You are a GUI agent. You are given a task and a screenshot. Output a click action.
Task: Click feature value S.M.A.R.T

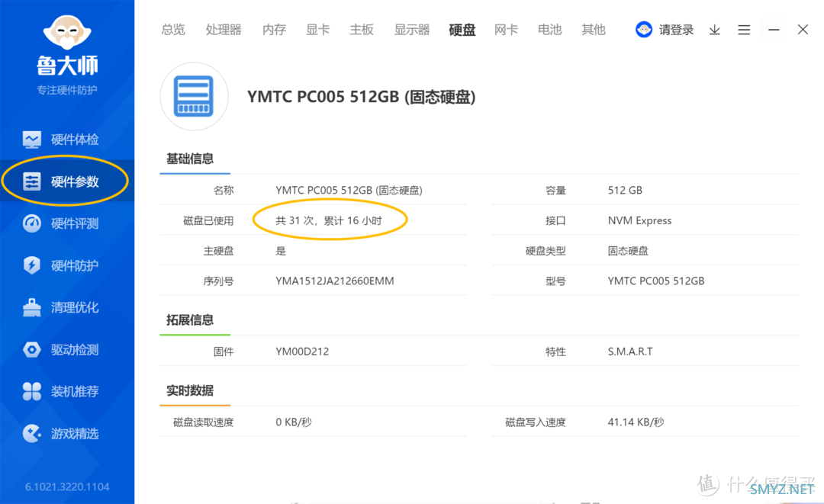tap(630, 352)
